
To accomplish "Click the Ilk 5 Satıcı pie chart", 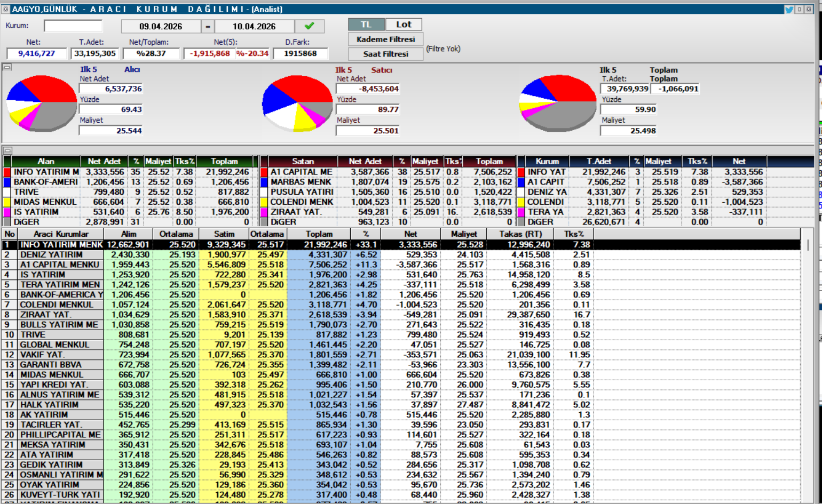I will pos(297,103).
